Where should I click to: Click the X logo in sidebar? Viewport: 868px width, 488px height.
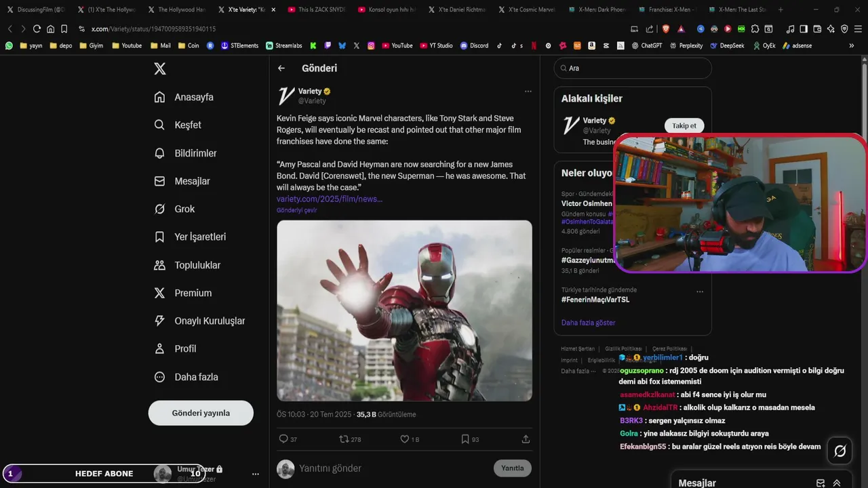pyautogui.click(x=159, y=68)
